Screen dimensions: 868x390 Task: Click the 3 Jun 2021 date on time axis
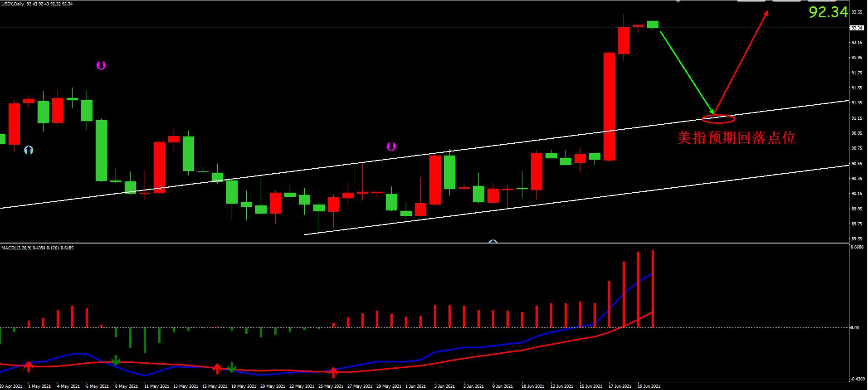444,386
